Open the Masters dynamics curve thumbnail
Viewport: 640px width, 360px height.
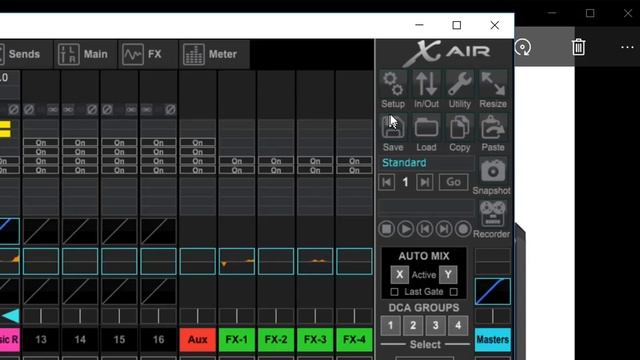click(493, 291)
